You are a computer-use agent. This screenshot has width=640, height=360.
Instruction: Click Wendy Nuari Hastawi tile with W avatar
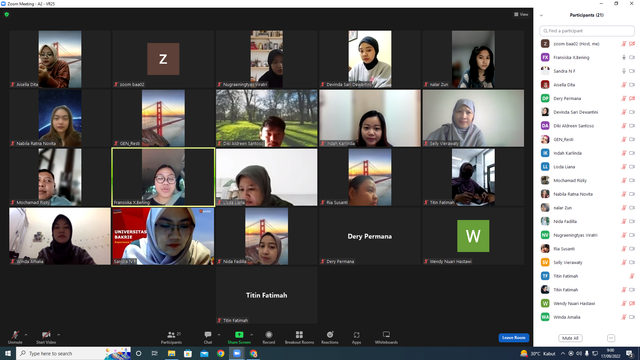(473, 236)
